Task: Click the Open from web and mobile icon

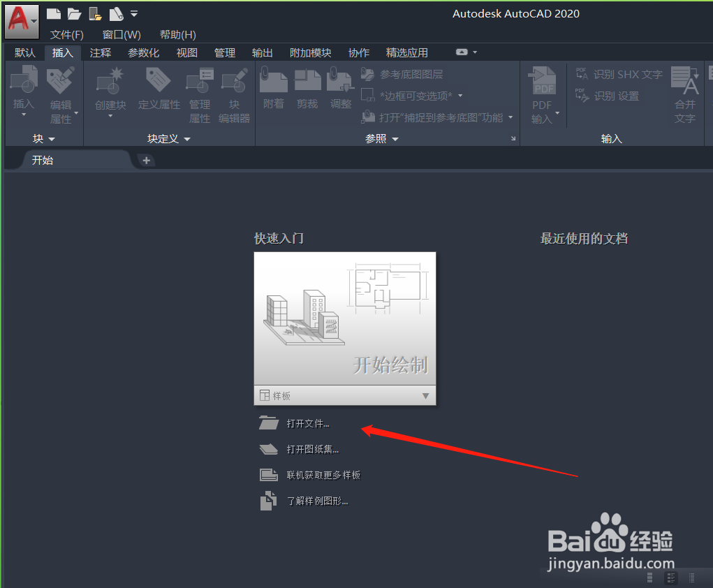Action: click(95, 14)
